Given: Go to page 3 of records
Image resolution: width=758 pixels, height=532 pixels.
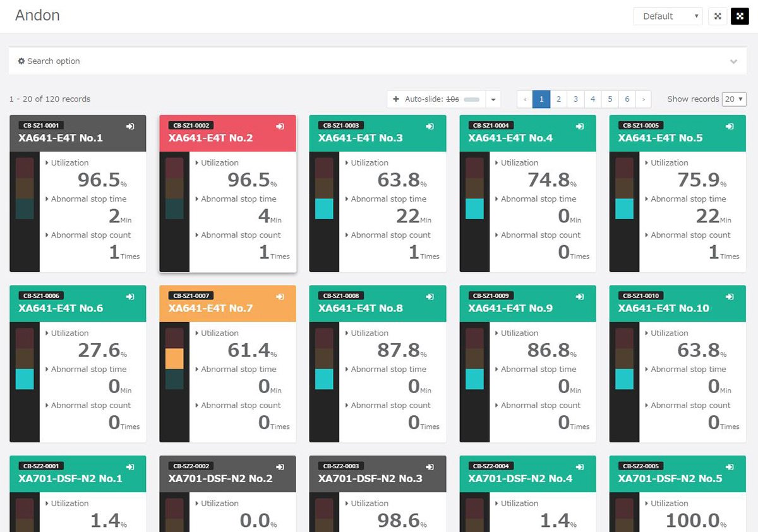Looking at the screenshot, I should click(x=575, y=99).
